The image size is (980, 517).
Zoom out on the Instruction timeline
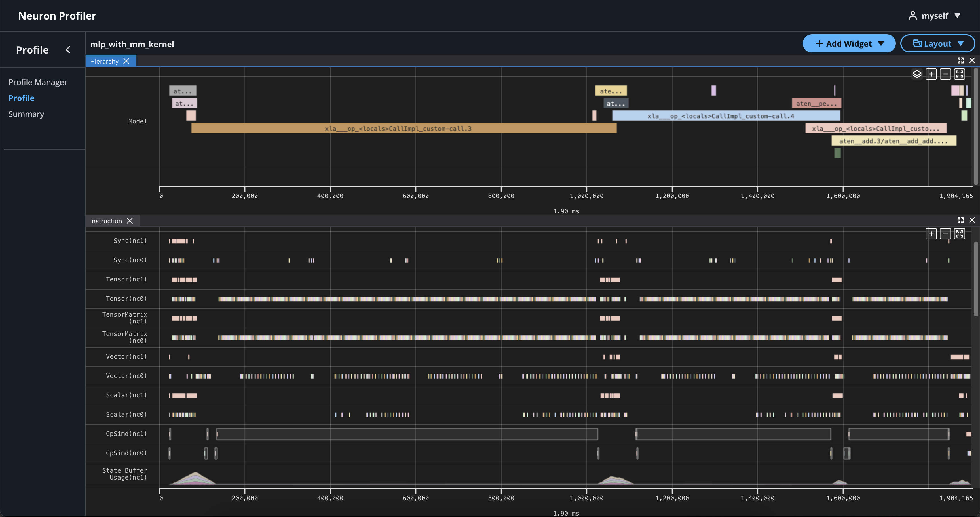(x=945, y=234)
